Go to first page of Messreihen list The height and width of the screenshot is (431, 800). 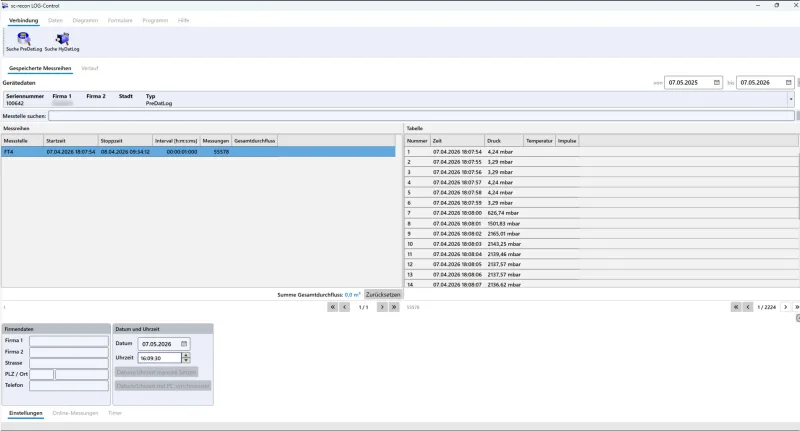333,307
